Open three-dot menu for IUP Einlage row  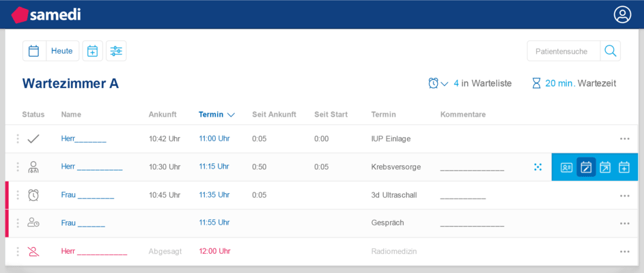tap(624, 139)
